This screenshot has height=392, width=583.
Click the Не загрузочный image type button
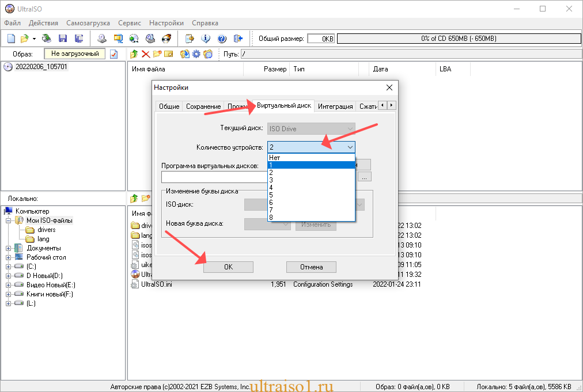pyautogui.click(x=75, y=54)
